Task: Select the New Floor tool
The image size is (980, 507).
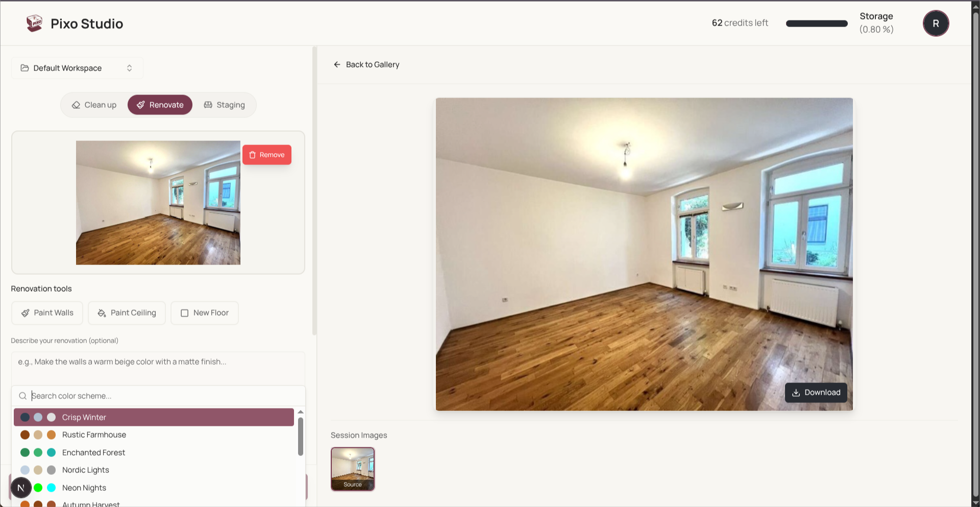Action: (204, 312)
